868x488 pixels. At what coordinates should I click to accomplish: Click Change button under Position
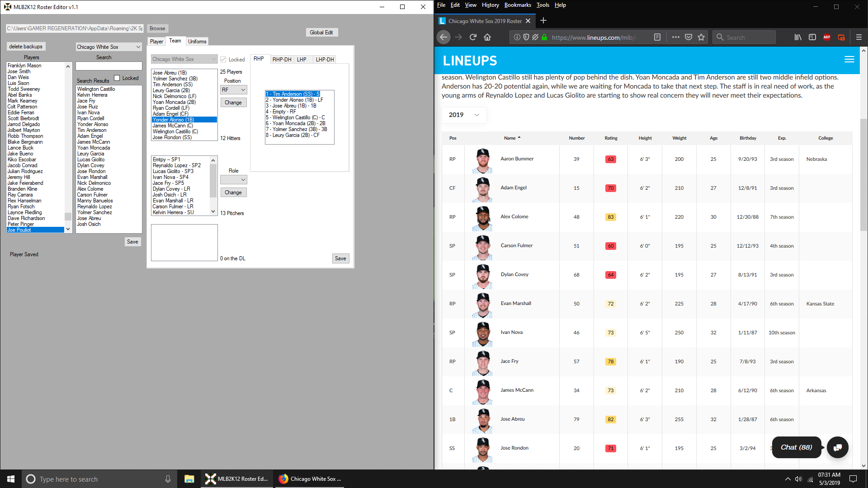[233, 103]
